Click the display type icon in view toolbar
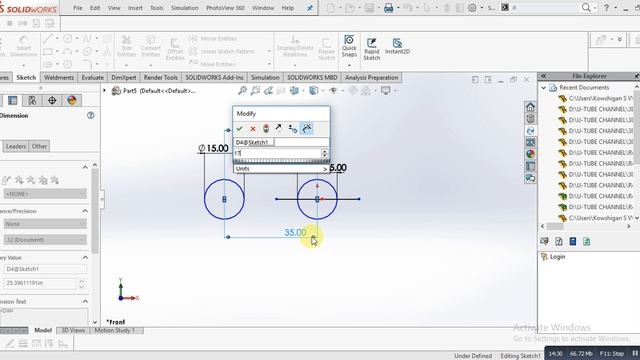The image size is (640, 360). tap(313, 91)
